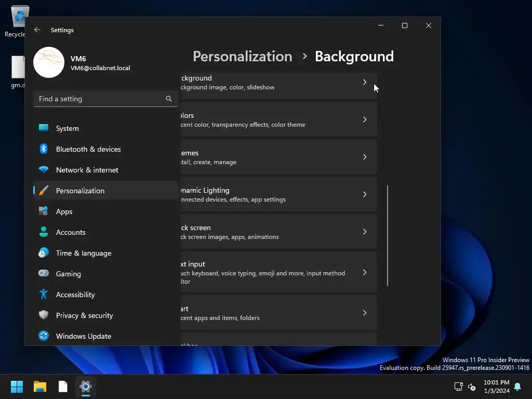Viewport: 532px width, 399px height.
Task: Open Gaming settings label
Action: 68,274
